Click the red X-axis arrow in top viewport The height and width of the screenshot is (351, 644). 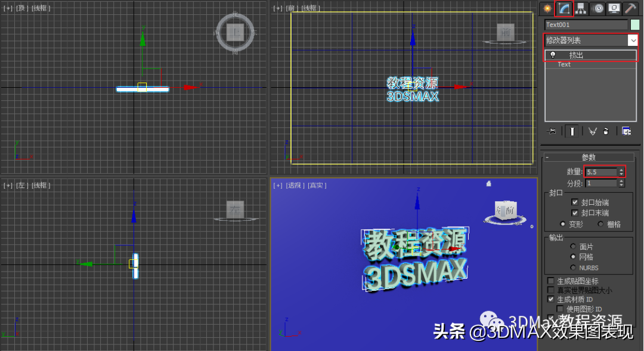191,87
